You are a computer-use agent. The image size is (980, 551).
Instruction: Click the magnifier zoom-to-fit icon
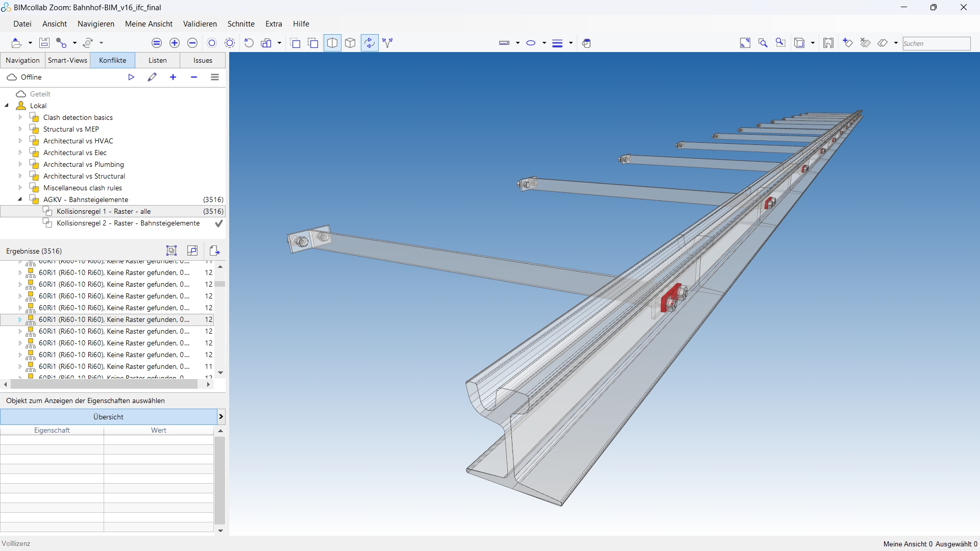[763, 43]
